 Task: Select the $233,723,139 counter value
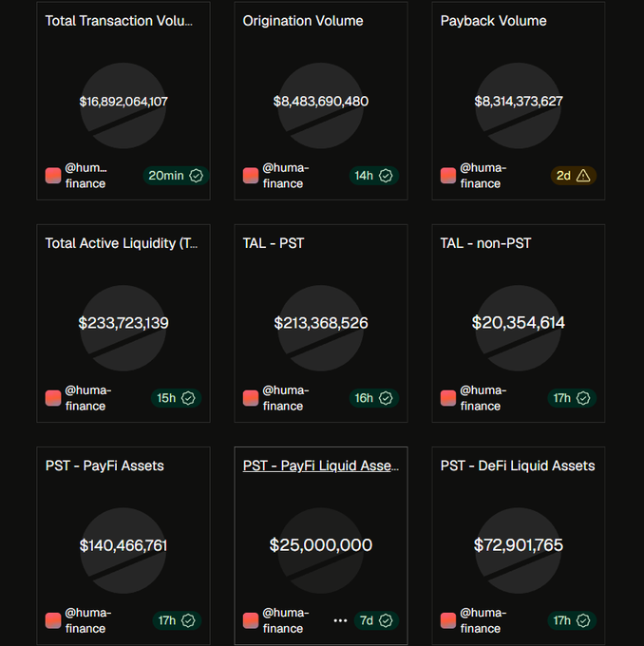(x=123, y=323)
